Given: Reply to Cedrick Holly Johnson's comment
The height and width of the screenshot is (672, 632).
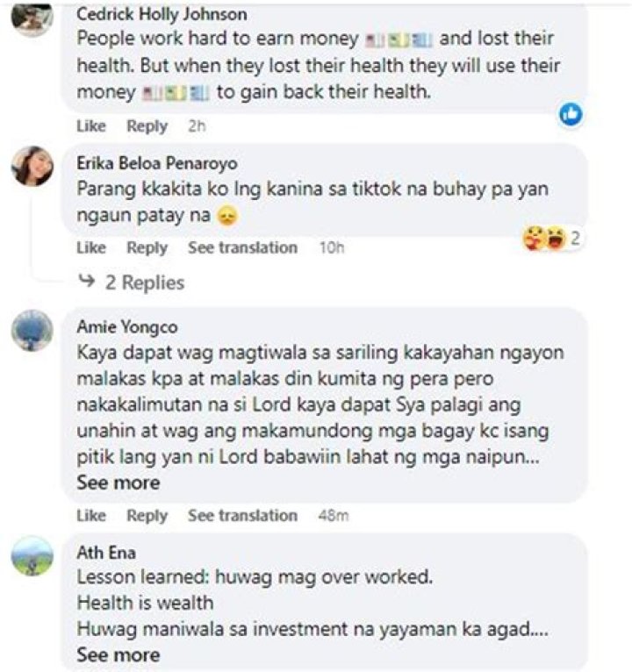Looking at the screenshot, I should coord(147,126).
